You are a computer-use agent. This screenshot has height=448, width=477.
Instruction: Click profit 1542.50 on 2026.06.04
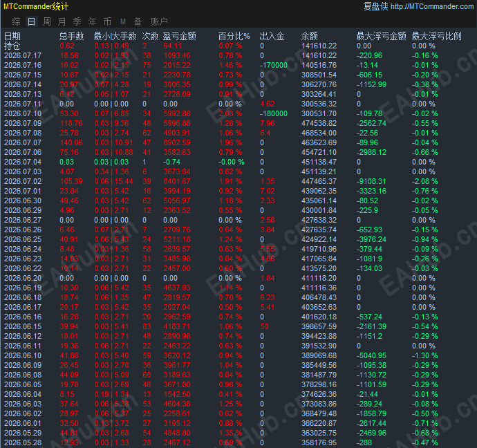[177, 395]
